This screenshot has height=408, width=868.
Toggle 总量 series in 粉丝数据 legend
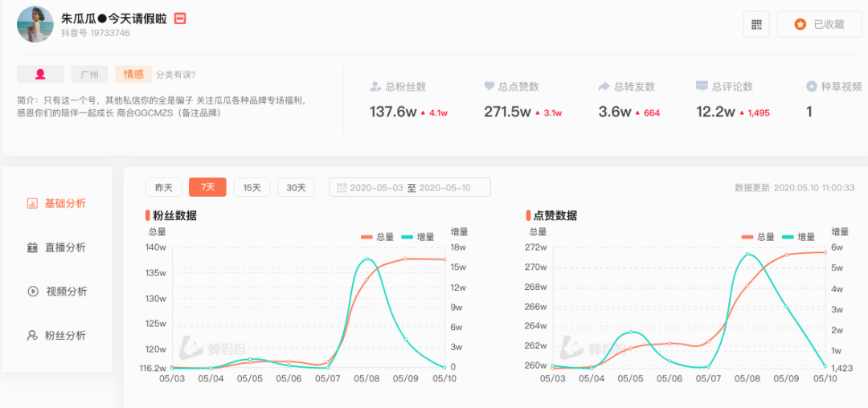(377, 237)
